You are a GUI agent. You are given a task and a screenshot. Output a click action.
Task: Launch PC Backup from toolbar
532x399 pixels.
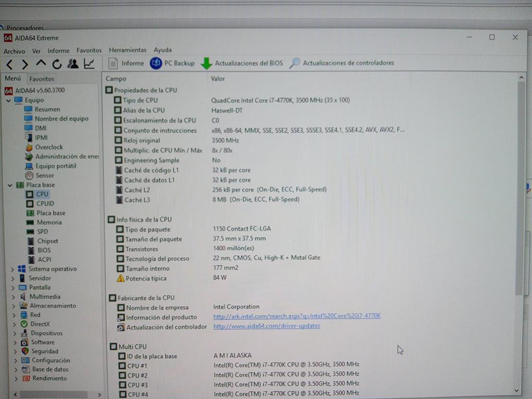[172, 63]
